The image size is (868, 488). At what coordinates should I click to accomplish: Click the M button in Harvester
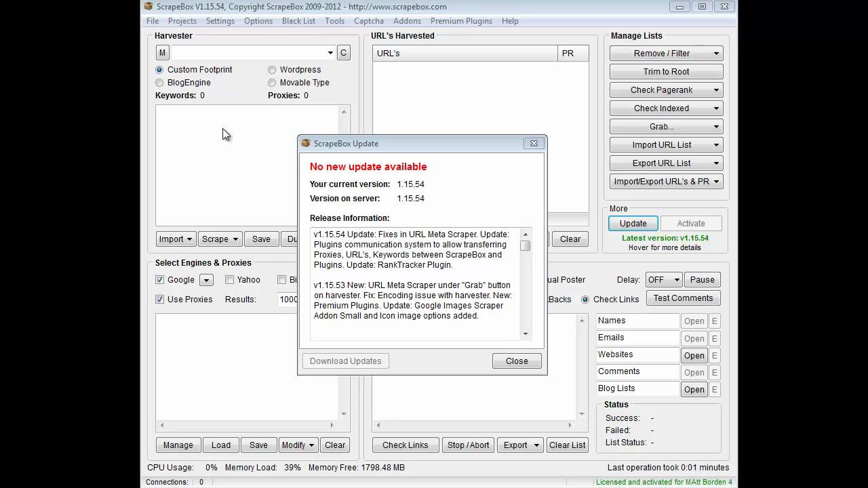(x=162, y=53)
